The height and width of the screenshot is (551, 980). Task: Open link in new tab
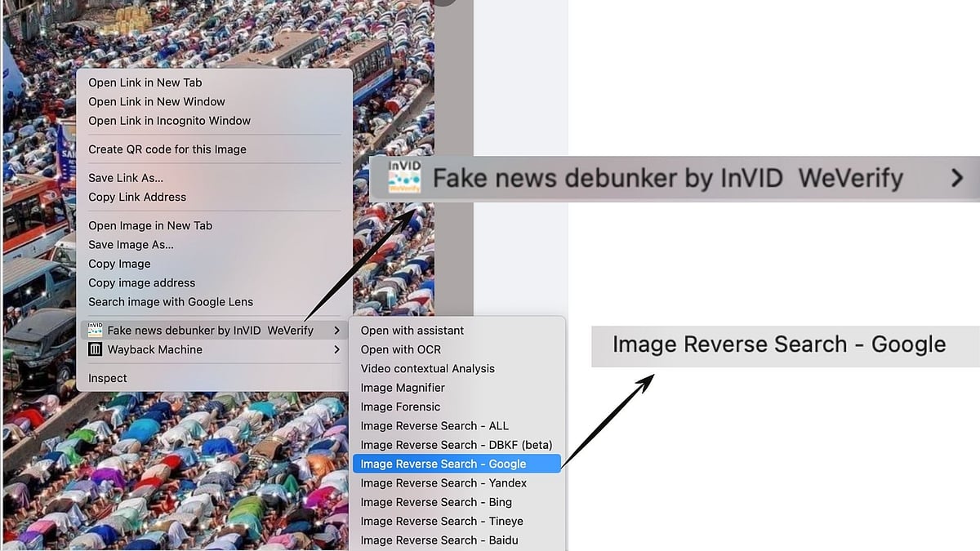tap(144, 82)
